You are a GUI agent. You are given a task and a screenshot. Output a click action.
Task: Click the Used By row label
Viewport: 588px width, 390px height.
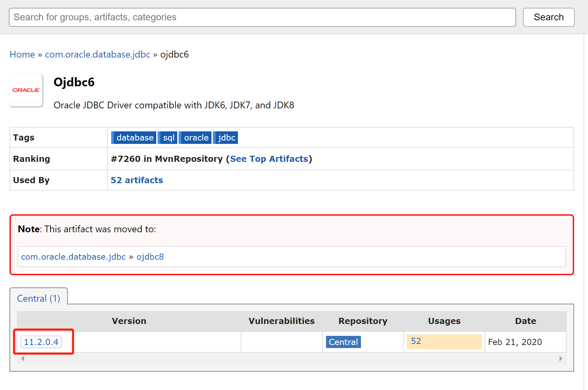[x=31, y=180]
